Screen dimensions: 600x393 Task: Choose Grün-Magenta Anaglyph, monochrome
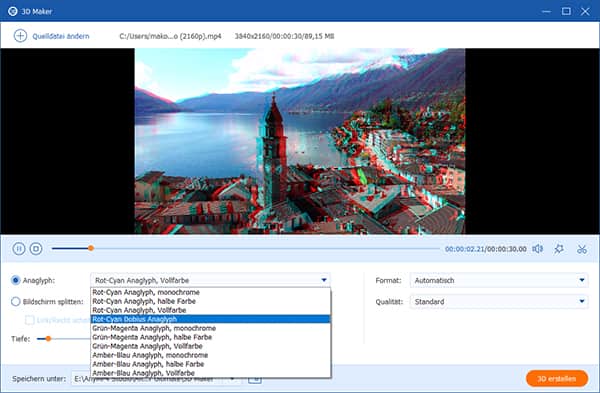(210, 328)
